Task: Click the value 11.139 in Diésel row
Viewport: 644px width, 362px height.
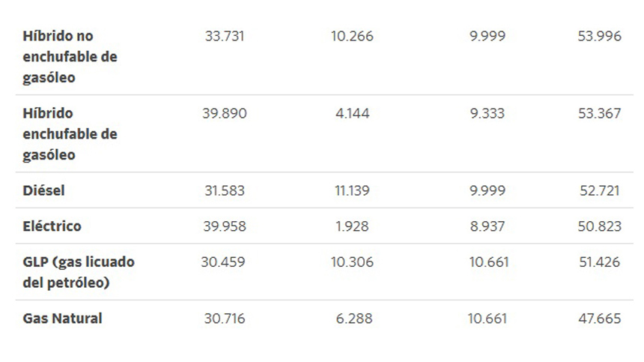Action: pos(353,190)
